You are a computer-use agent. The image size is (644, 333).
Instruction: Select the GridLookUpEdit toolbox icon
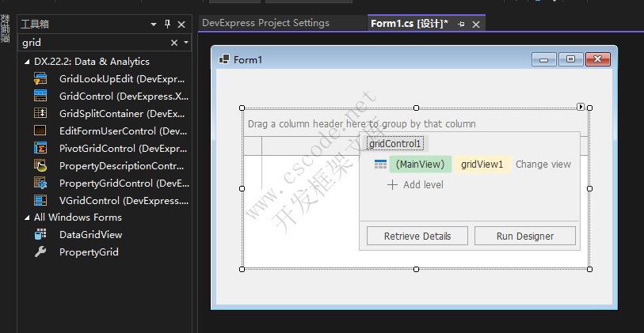point(40,79)
